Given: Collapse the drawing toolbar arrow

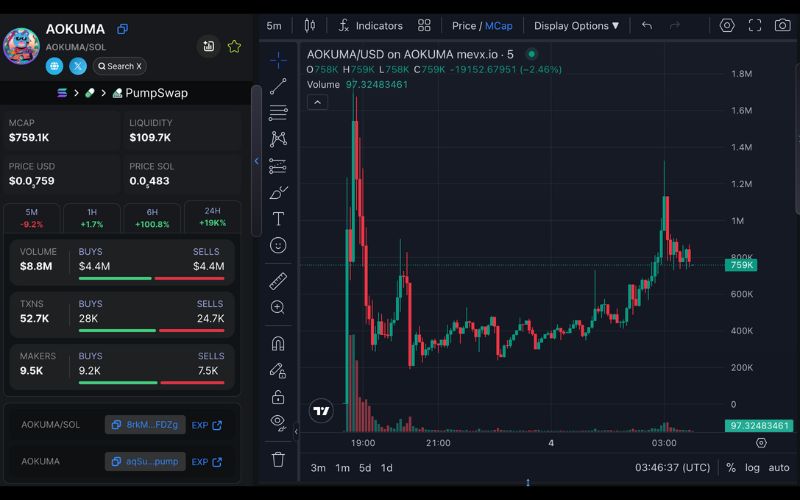Looking at the screenshot, I should tap(296, 432).
